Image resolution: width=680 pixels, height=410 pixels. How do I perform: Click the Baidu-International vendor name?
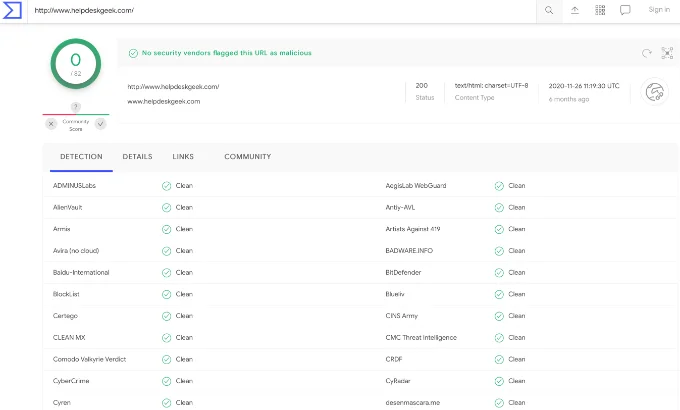(x=81, y=272)
